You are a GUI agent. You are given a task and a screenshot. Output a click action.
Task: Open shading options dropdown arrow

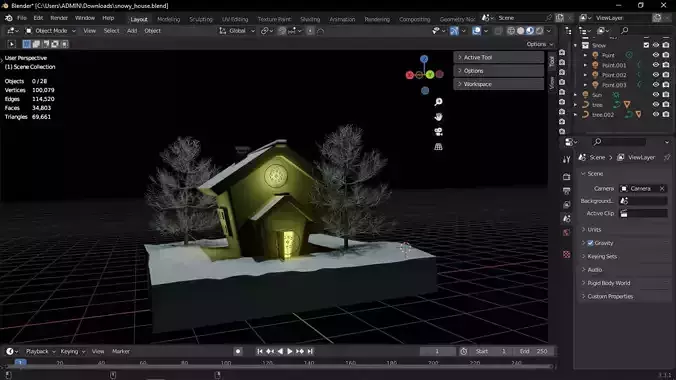(x=549, y=31)
